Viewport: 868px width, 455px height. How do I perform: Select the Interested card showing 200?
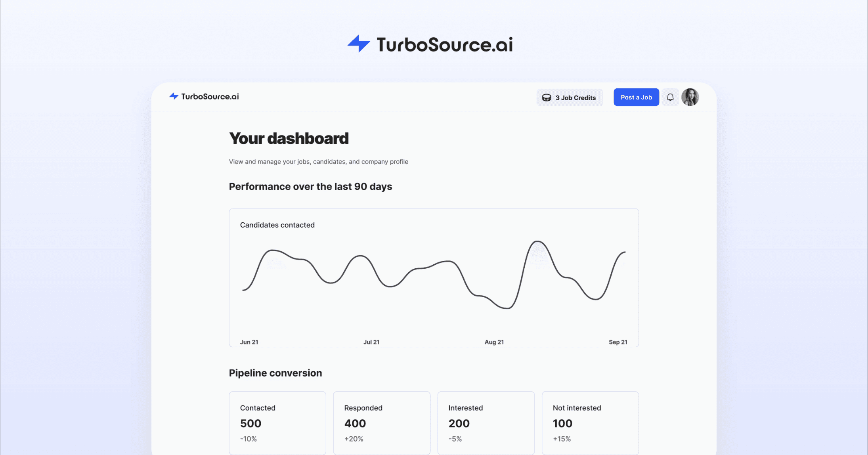coord(486,423)
